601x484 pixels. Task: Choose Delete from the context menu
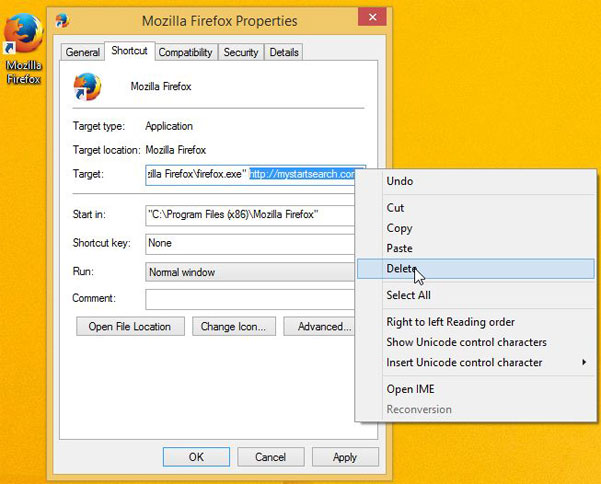[400, 268]
